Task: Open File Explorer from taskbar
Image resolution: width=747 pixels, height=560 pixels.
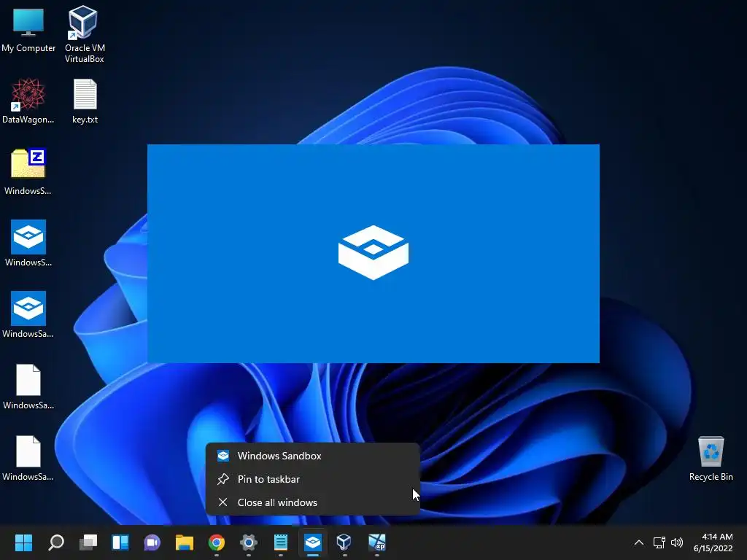Action: pos(185,542)
